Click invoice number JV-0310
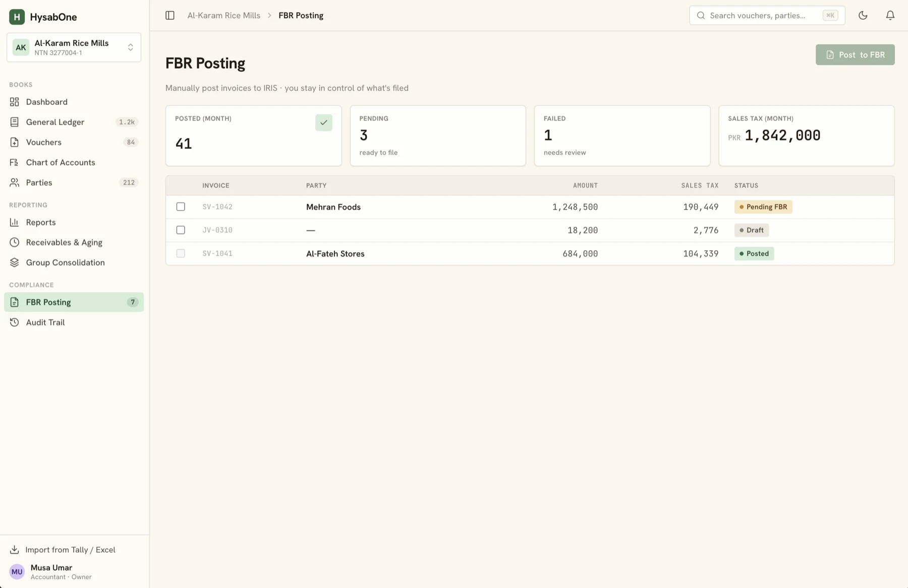Screen dimensions: 908x588 point(217,230)
